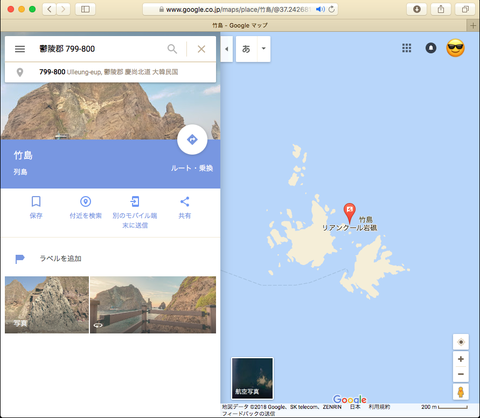Show my current location button
480x418 pixels.
click(461, 342)
